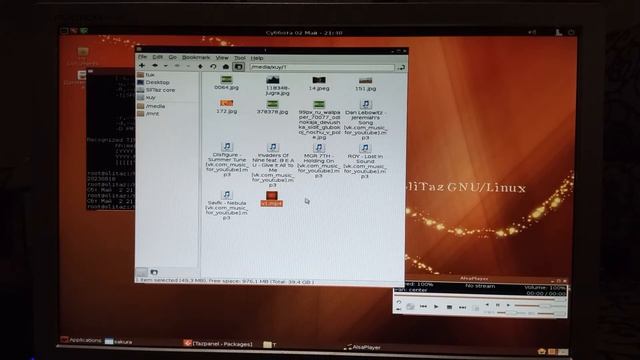Select the 151.jpg file

[365, 84]
